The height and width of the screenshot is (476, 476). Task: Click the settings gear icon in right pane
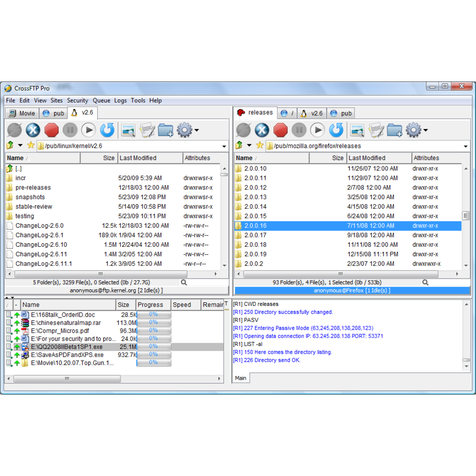click(414, 130)
